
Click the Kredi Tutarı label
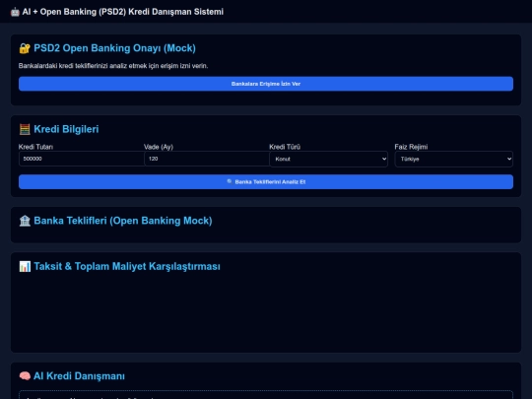point(35,147)
